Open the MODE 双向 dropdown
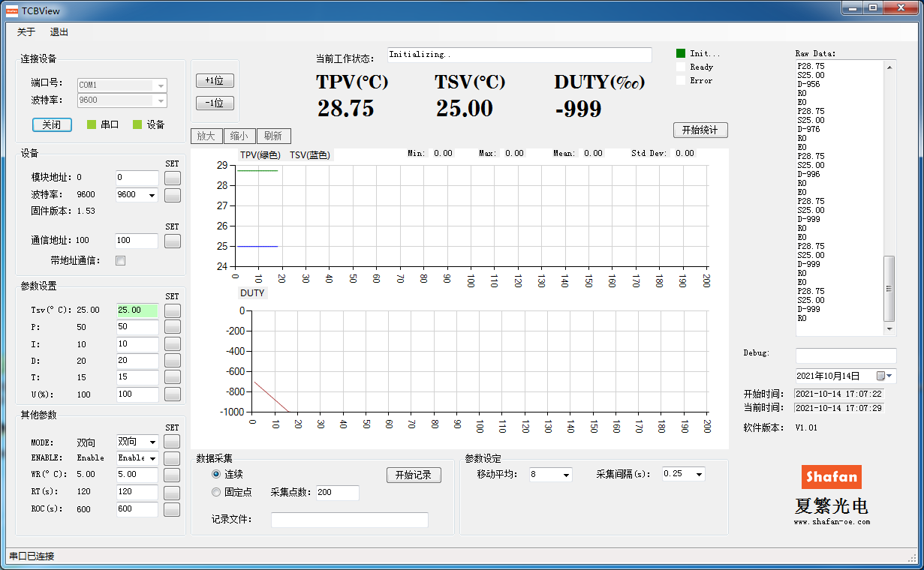 pyautogui.click(x=137, y=442)
